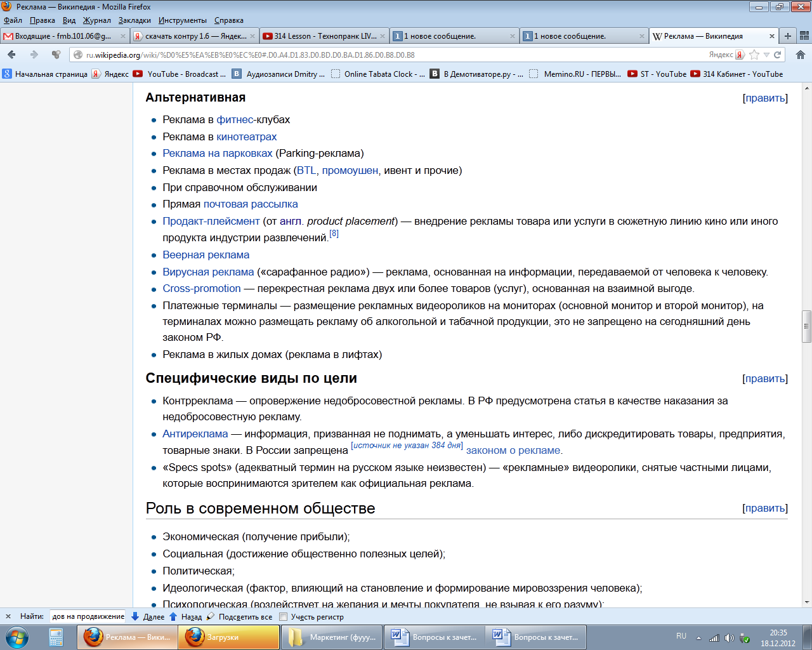
Task: Go back with the Back arrow button
Action: tap(11, 55)
